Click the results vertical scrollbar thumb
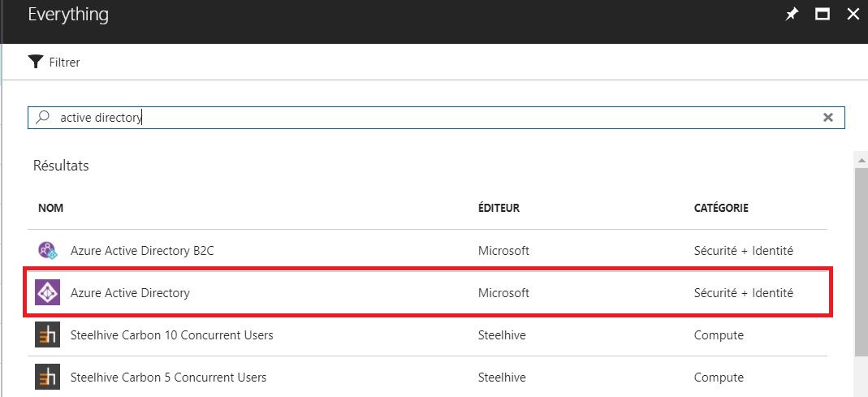 862,263
